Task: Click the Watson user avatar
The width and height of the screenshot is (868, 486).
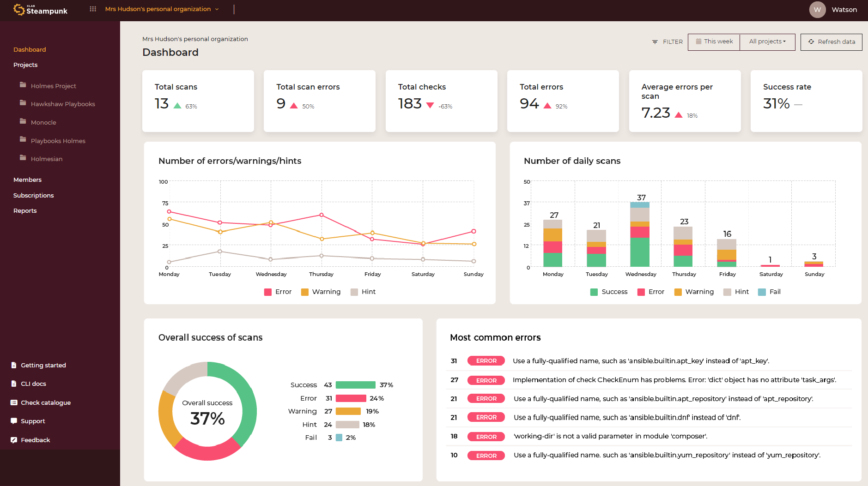Action: click(x=817, y=10)
